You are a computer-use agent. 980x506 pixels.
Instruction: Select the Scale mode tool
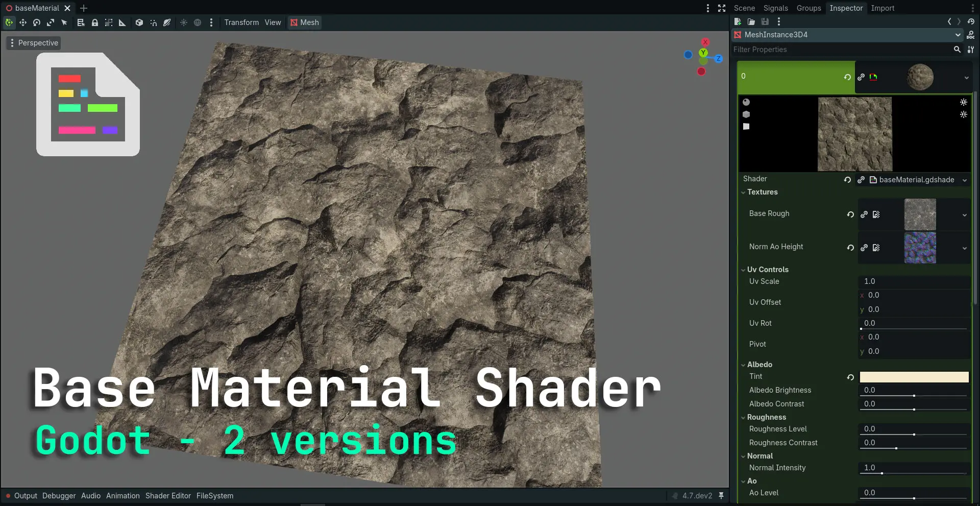(51, 22)
